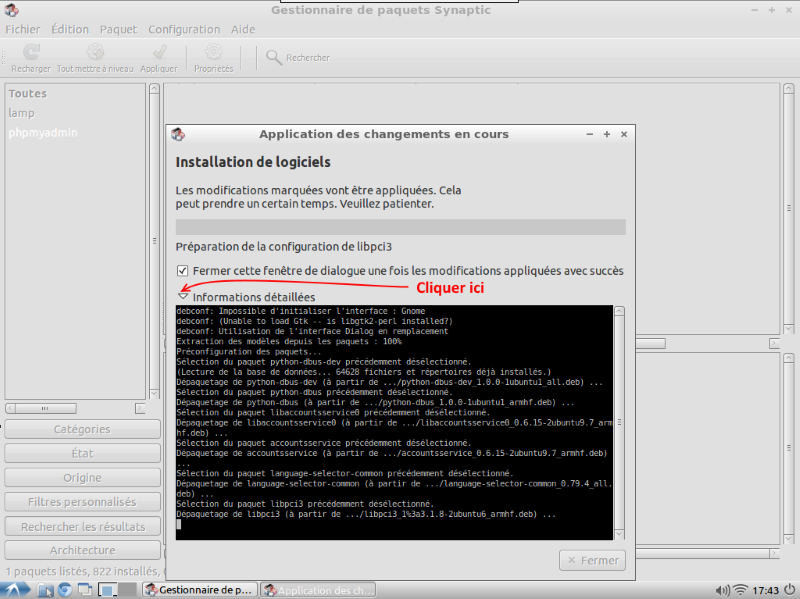Screen dimensions: 800x599
Task: Click the Synaptic icon in the main title bar
Action: [11, 10]
